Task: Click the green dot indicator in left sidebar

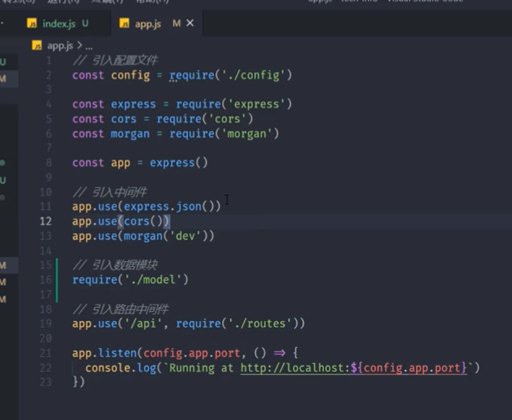Action: click(x=2, y=163)
